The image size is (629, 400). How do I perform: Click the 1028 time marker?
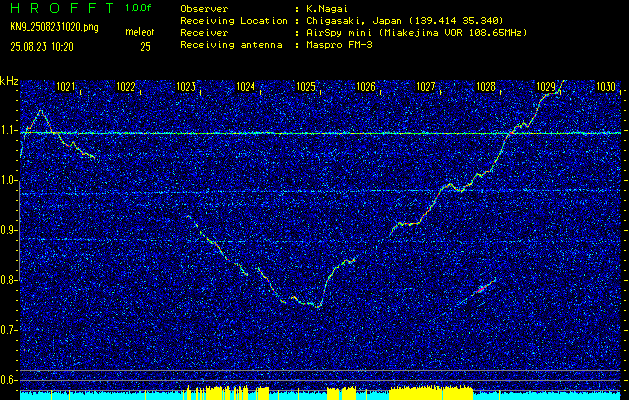pyautogui.click(x=486, y=87)
